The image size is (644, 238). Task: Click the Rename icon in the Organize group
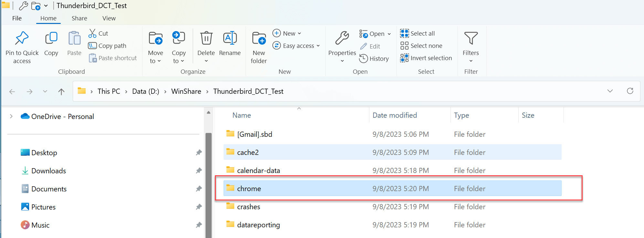point(230,38)
